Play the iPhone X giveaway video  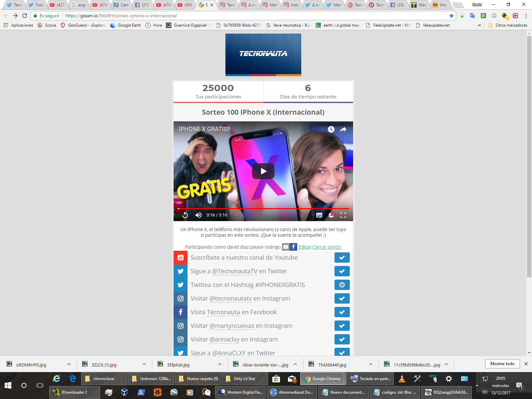point(263,171)
